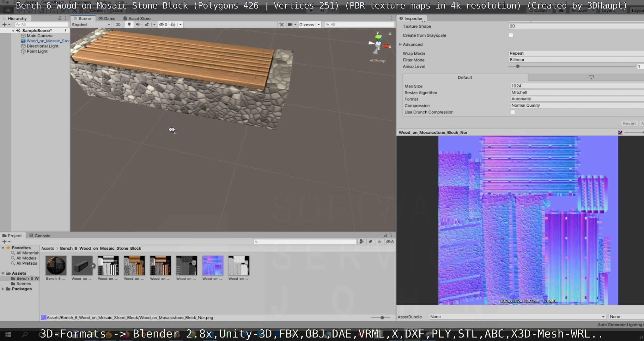This screenshot has height=341, width=644.
Task: Click the component tools wrench icon
Action: [281, 24]
